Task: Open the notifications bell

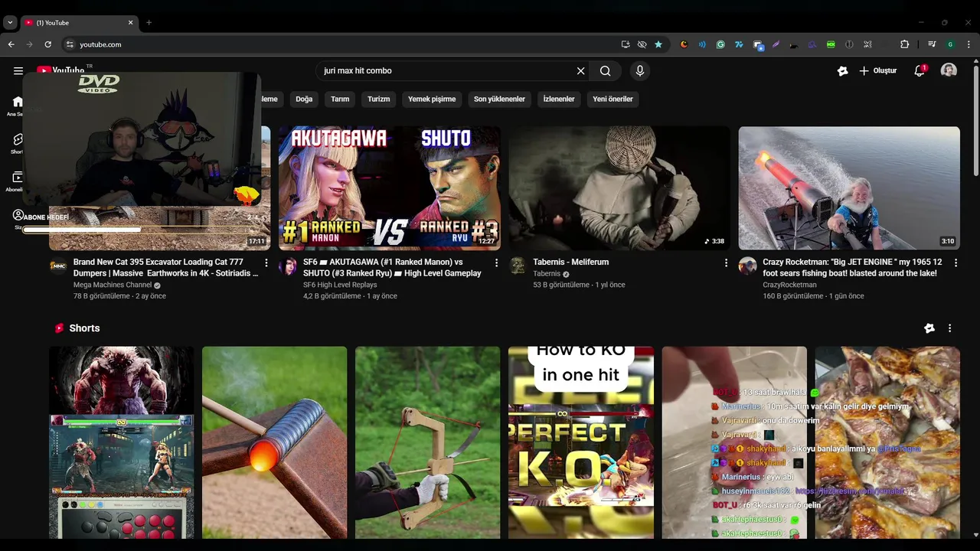Action: 920,70
